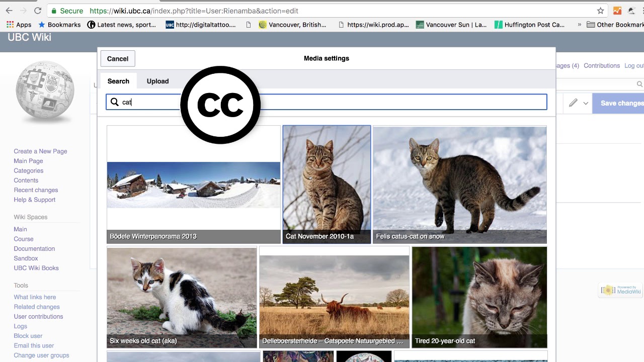Select the 'Six weeks old cat (aka)' image
This screenshot has width=644, height=362.
(x=182, y=297)
